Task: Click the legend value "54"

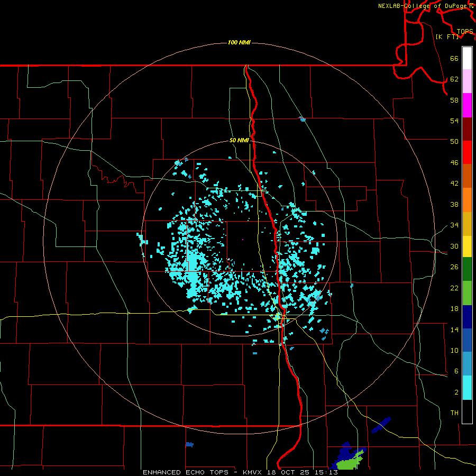Action: coord(454,121)
